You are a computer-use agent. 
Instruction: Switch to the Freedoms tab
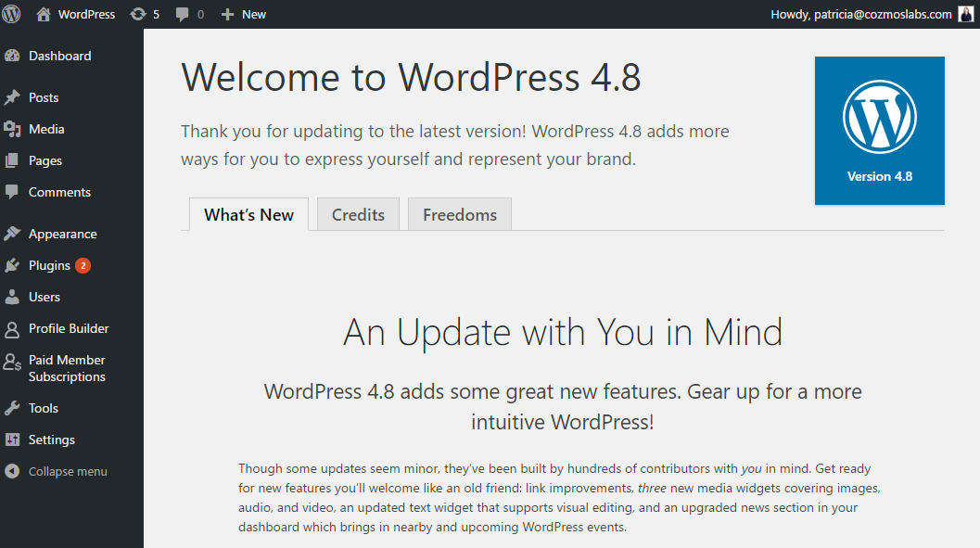tap(460, 214)
